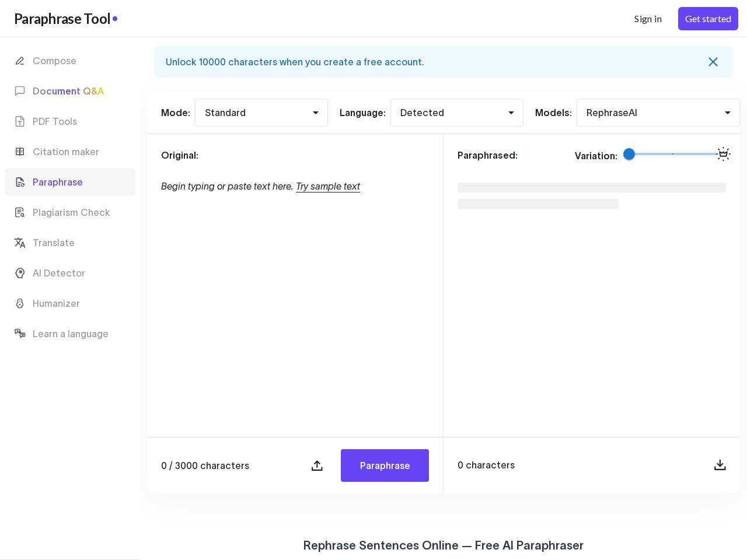This screenshot has width=747, height=560.
Task: Click the Paraphrase Tool logo
Action: pos(65,19)
